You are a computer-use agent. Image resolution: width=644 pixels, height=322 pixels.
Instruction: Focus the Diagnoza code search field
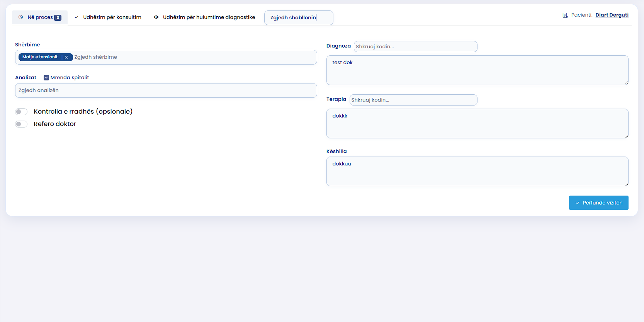click(415, 47)
